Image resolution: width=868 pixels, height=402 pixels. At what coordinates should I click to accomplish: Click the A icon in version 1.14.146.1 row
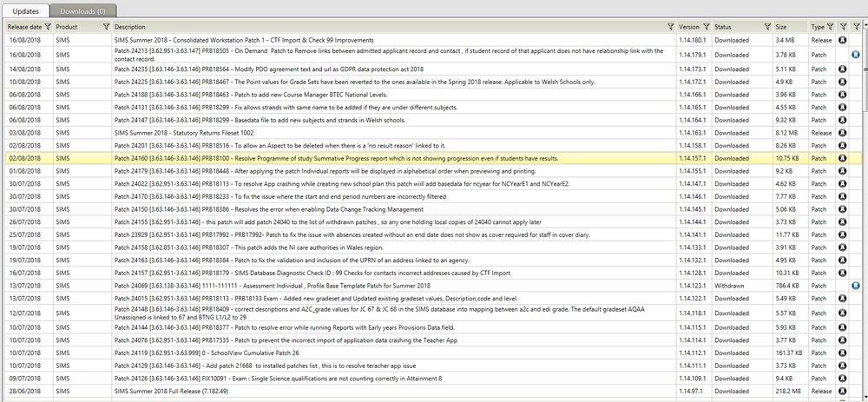843,196
